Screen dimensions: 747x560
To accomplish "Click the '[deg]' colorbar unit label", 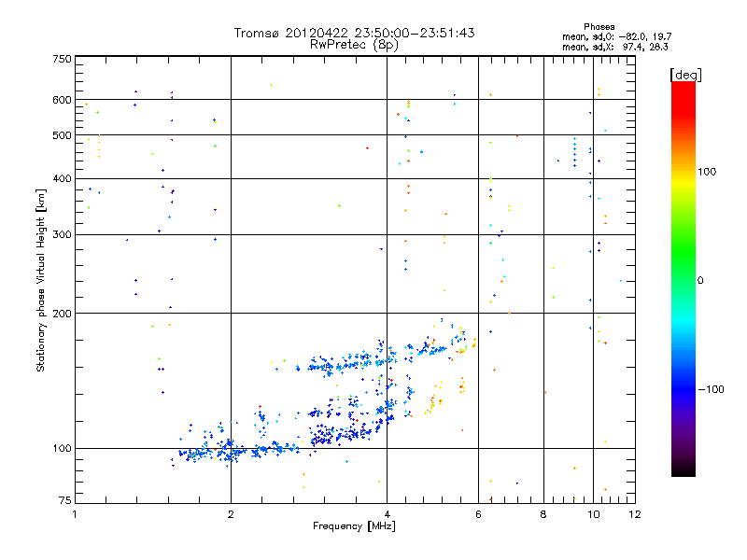I will (x=685, y=75).
